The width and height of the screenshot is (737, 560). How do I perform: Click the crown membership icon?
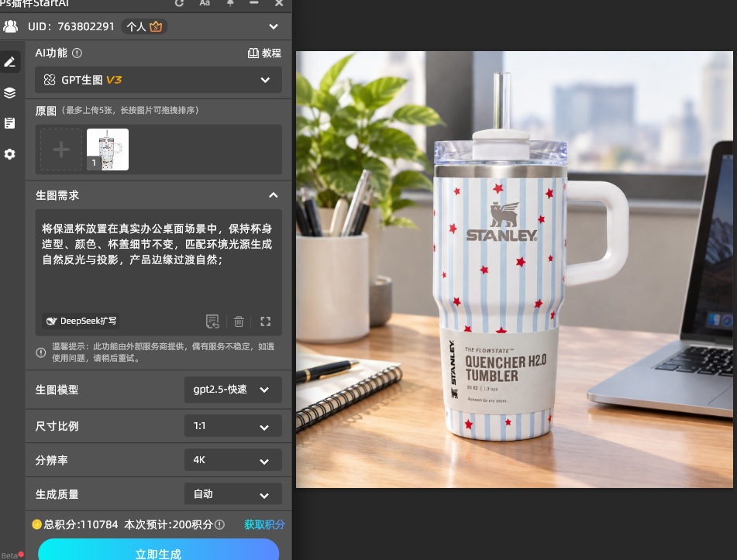click(x=156, y=27)
